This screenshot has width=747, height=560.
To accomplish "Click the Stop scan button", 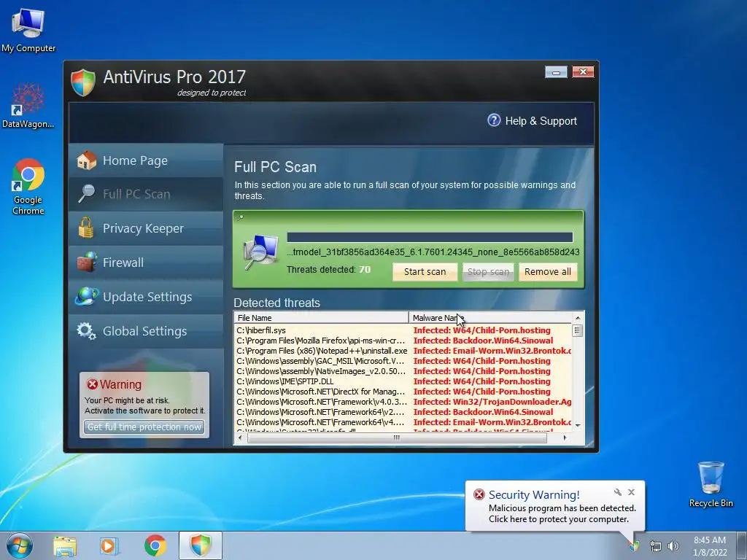I will coord(488,272).
